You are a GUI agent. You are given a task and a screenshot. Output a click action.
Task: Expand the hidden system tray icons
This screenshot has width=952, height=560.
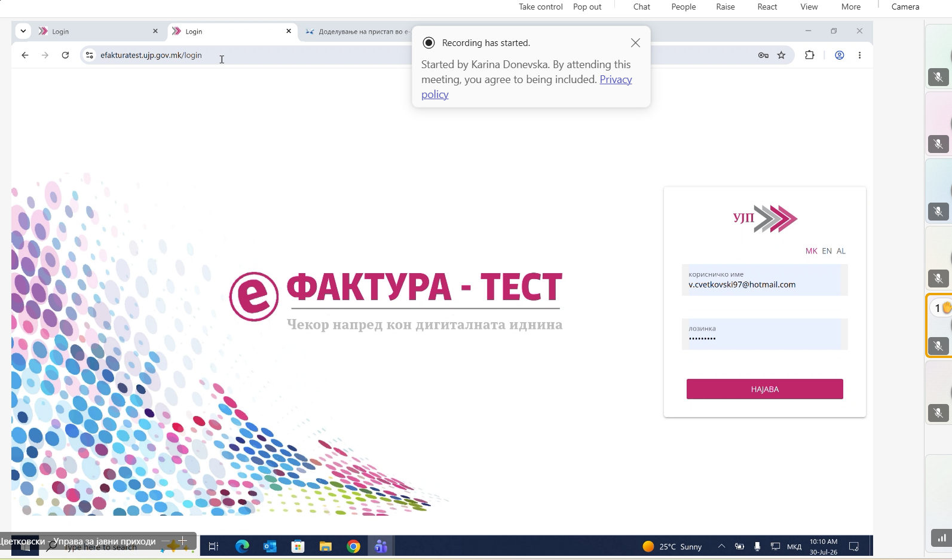coord(721,546)
